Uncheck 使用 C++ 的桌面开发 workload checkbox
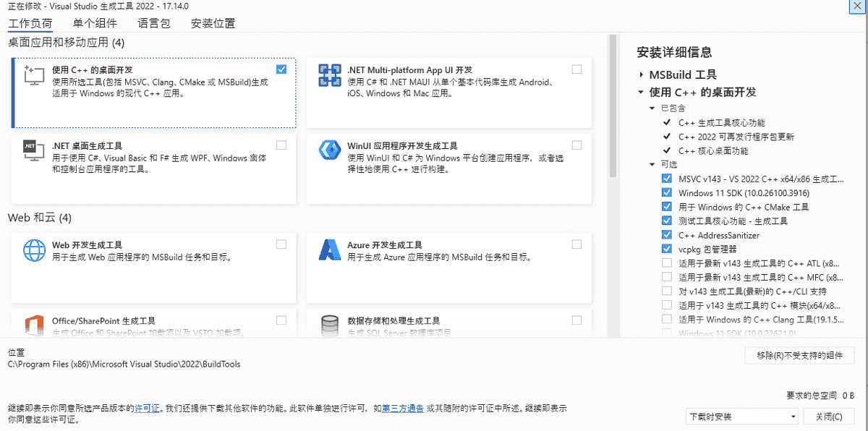Image resolution: width=868 pixels, height=431 pixels. (281, 69)
